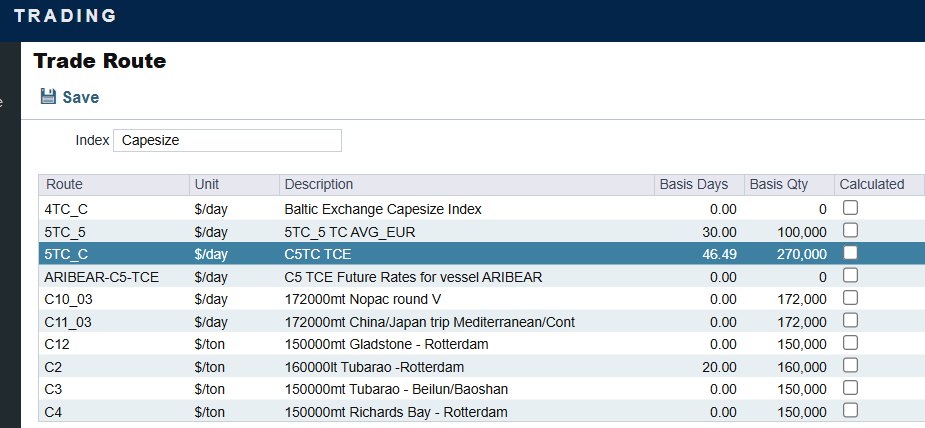Check the Calculated box for 5TC_C row
Screen dimensions: 925x428
[850, 252]
